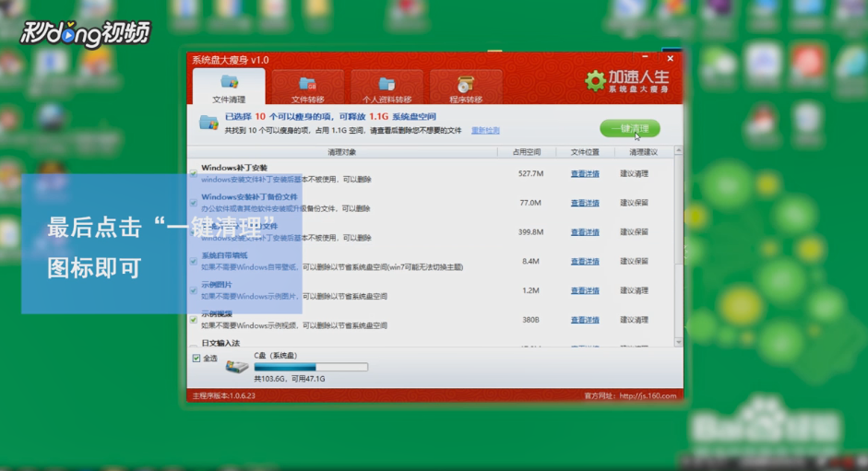This screenshot has width=868, height=471.
Task: Close the 系统盘大瘦身 window
Action: [x=671, y=58]
